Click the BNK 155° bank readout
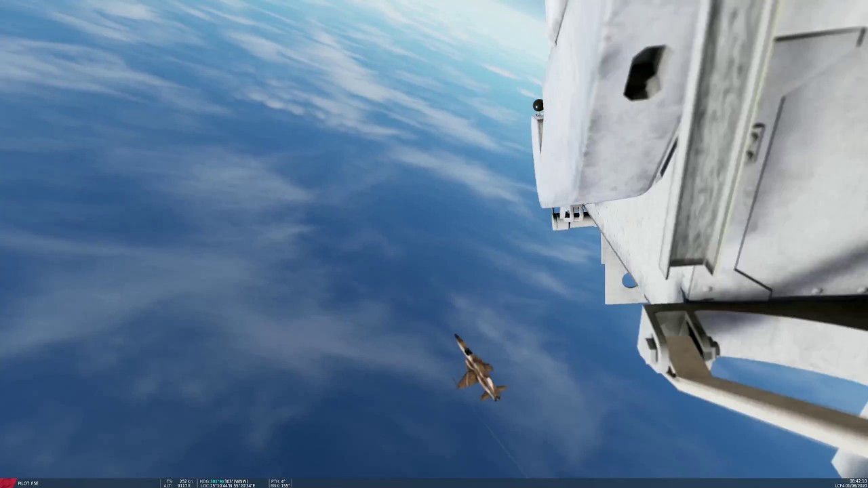The width and height of the screenshot is (868, 488). pyautogui.click(x=280, y=486)
